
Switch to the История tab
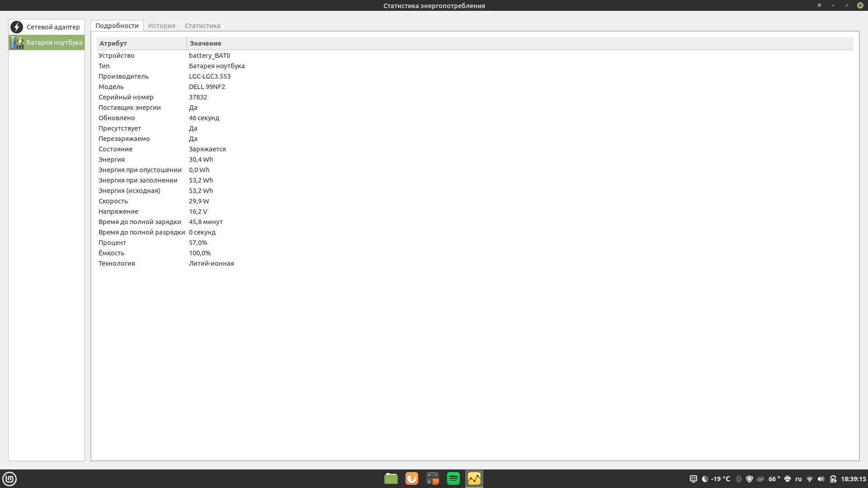[161, 26]
